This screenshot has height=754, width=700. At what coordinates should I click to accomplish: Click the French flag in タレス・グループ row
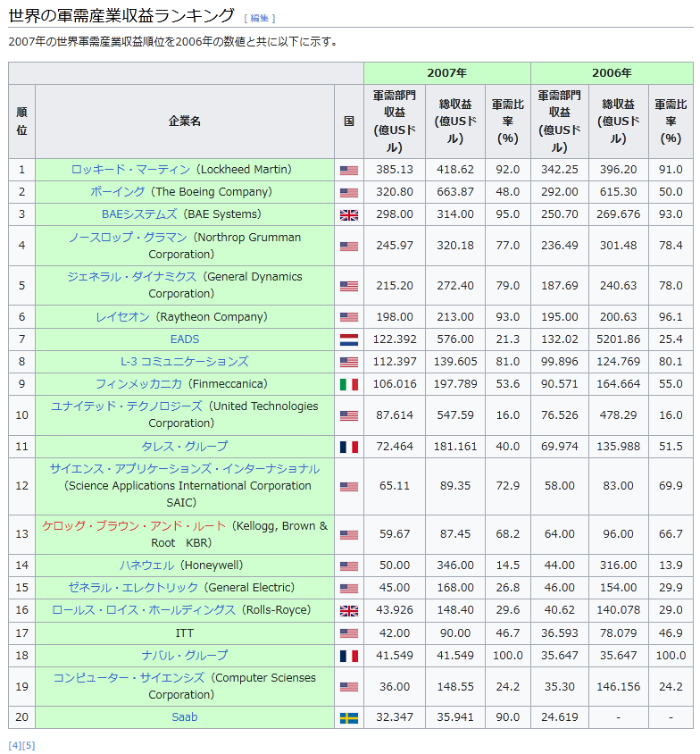(x=348, y=447)
